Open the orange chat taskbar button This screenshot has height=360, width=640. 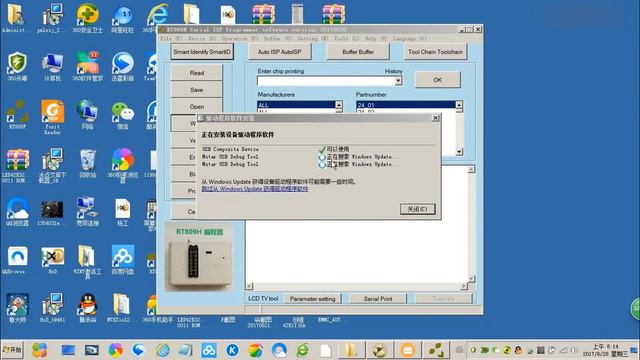pos(408,350)
